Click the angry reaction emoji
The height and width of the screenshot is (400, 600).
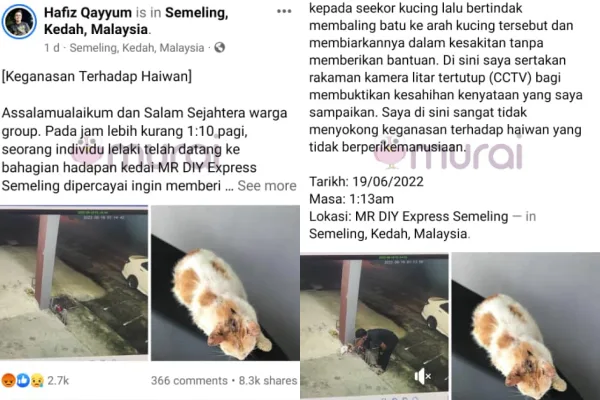coord(8,380)
